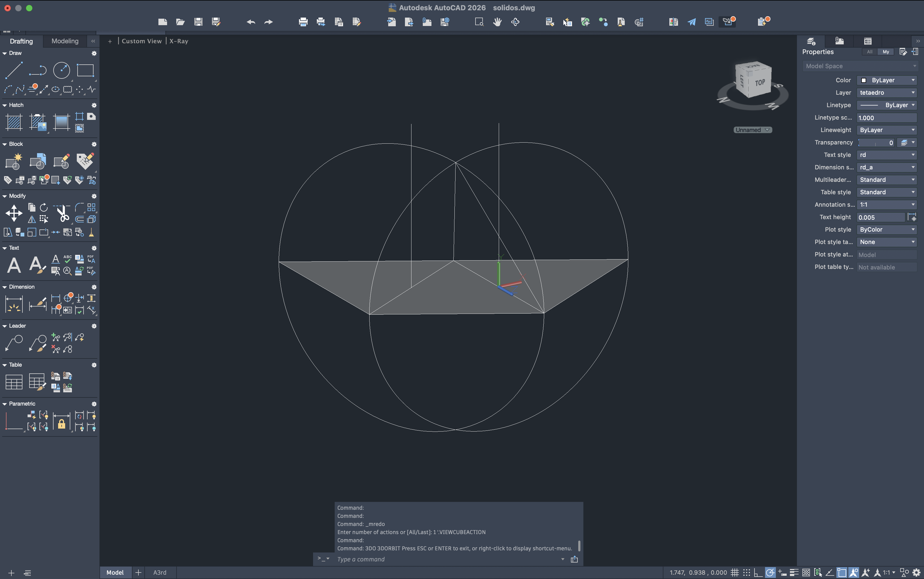Open the Text style dropdown
Screen dimensions: 924x579
886,155
